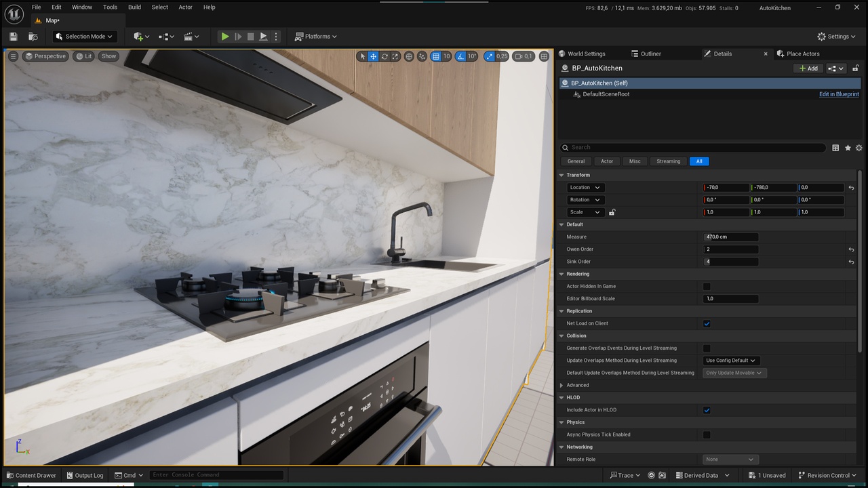This screenshot has width=868, height=488.
Task: Click the Stop simulation square button
Action: coord(251,37)
